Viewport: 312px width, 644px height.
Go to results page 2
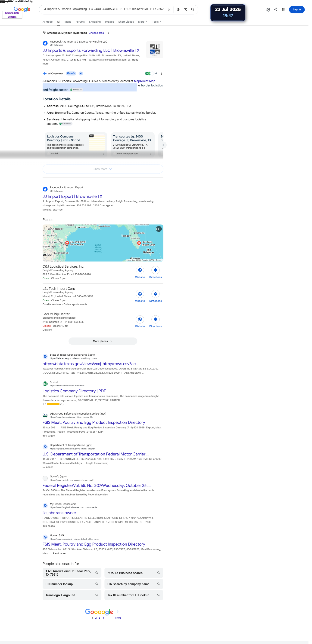(x=96, y=617)
